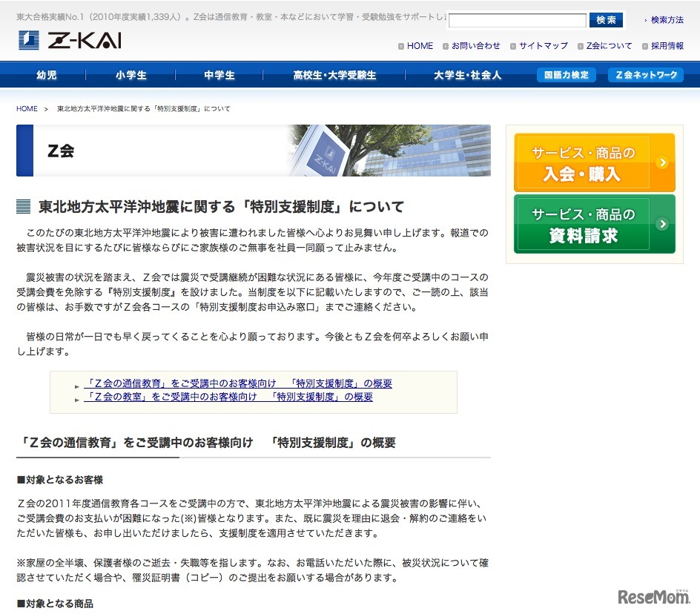Click breadcrumb text 東北地方太平洋沖地震に関する「特別支援制度」について
The width and height of the screenshot is (700, 614).
tap(143, 108)
